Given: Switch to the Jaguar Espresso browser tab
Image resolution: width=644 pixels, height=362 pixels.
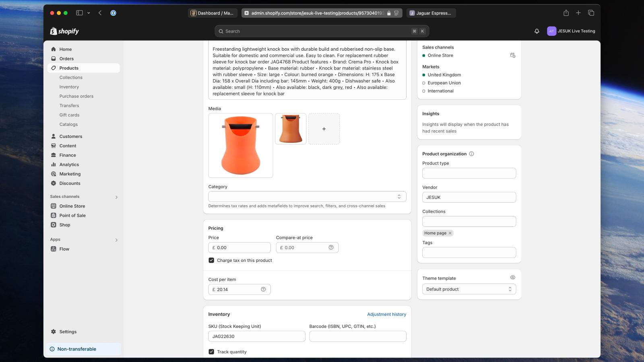Looking at the screenshot, I should (431, 13).
